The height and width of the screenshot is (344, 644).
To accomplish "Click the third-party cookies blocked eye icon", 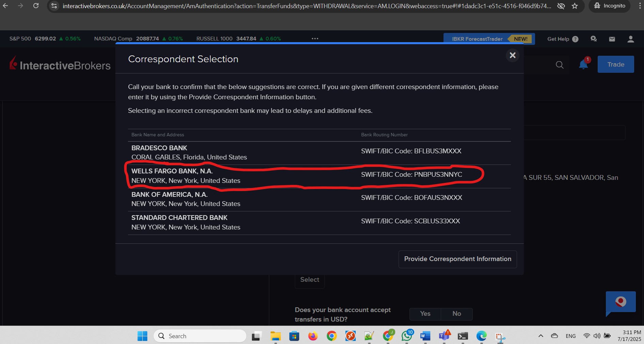I will point(561,6).
